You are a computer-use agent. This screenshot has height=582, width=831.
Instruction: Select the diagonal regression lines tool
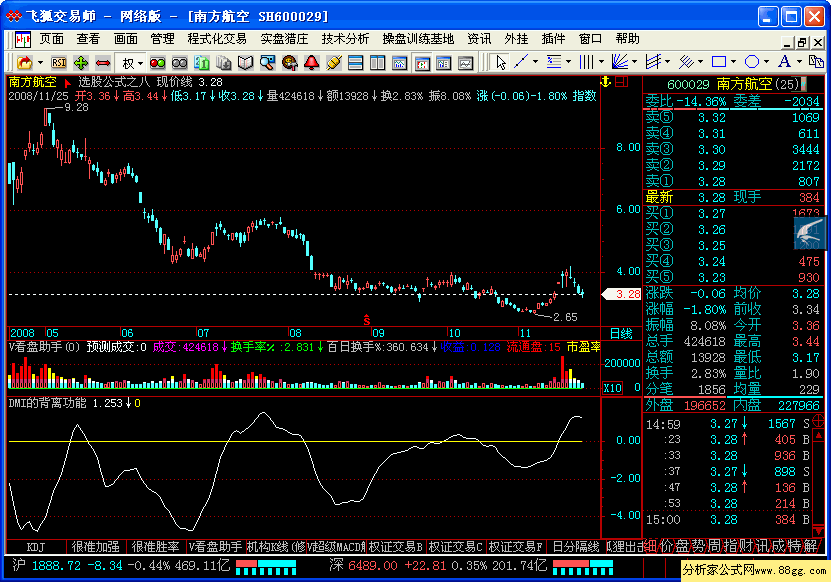[x=686, y=62]
